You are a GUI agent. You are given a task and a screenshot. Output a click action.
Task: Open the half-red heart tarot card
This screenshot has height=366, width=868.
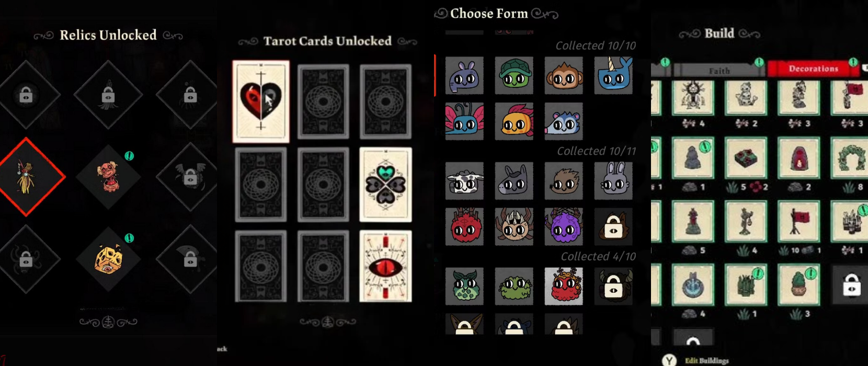261,101
